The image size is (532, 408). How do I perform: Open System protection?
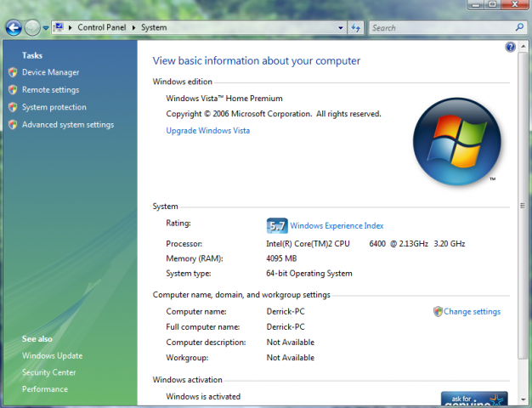[x=54, y=107]
